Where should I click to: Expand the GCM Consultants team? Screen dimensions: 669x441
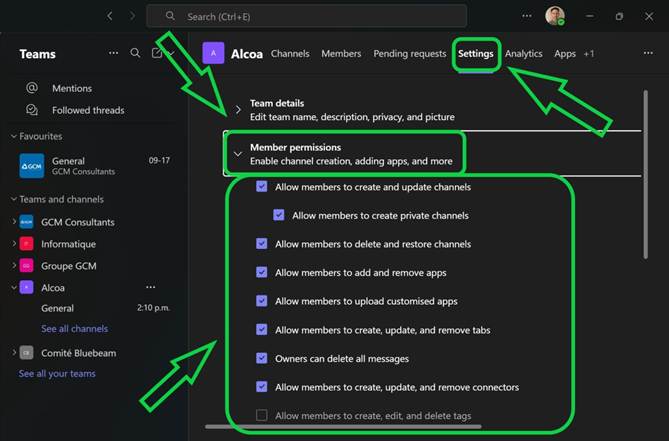(14, 222)
